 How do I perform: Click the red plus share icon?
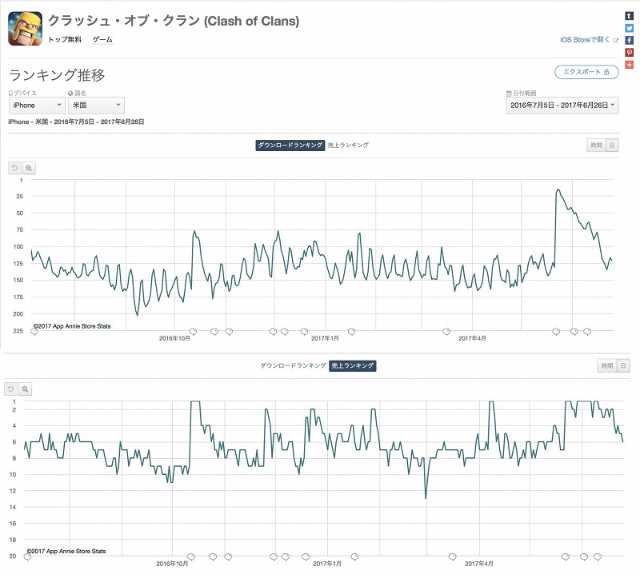pyautogui.click(x=629, y=64)
